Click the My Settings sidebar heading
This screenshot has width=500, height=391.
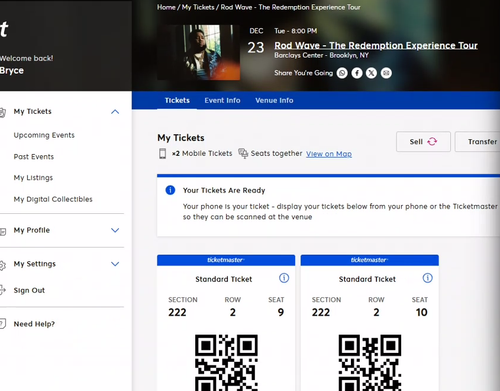point(35,264)
